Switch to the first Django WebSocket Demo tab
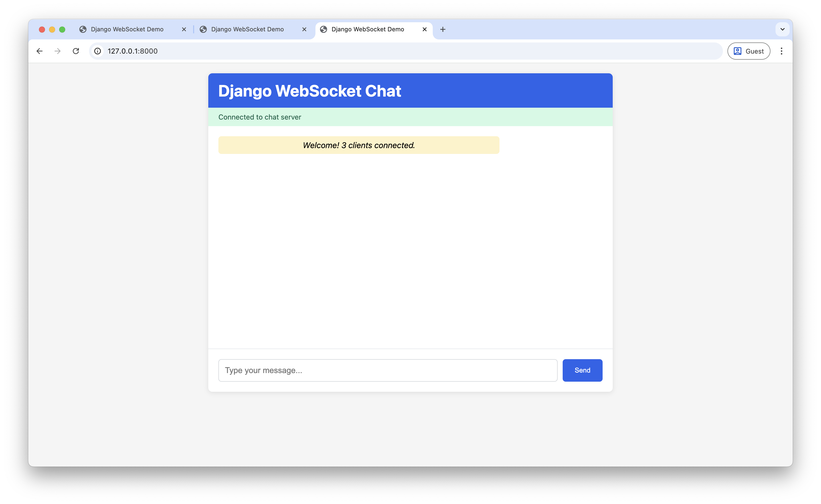Viewport: 821px width, 504px height. click(133, 29)
